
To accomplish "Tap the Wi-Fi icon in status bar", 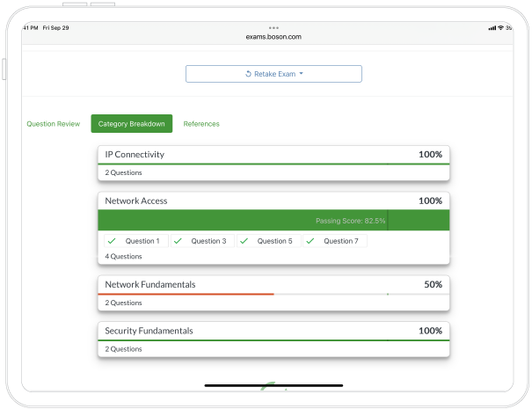I will [500, 28].
